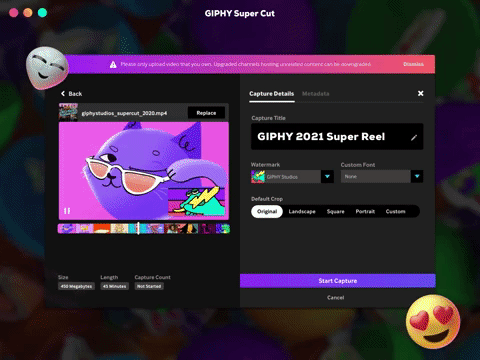Screen dimensions: 480x360
Task: Choose the Square crop option
Action: pos(335,211)
